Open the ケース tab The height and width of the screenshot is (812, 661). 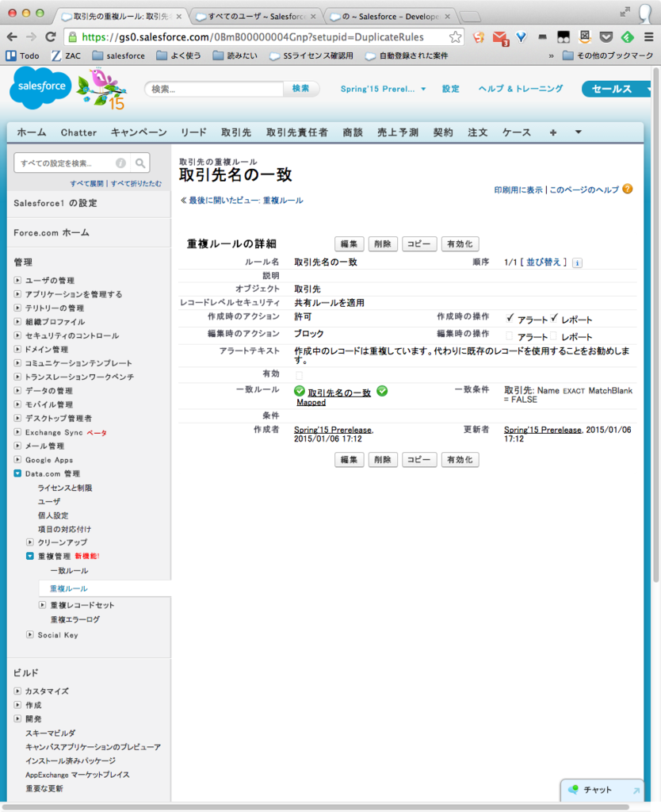click(x=517, y=132)
